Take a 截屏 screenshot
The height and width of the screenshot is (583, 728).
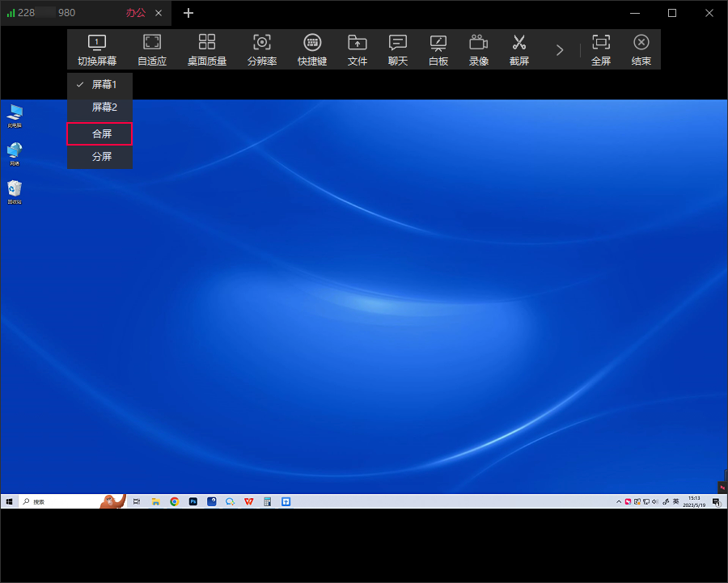518,50
